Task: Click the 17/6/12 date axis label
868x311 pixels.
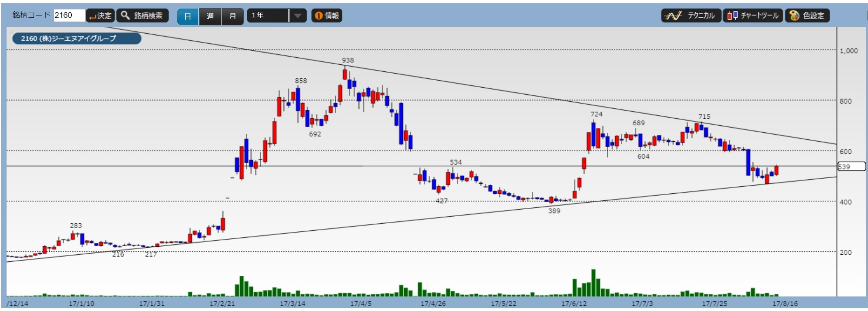Action: [x=574, y=303]
